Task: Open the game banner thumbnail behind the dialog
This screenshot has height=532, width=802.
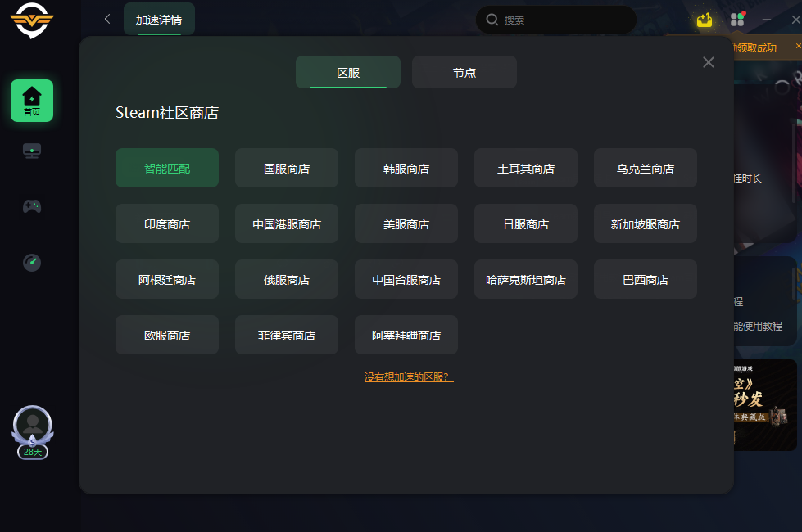Action: point(765,405)
